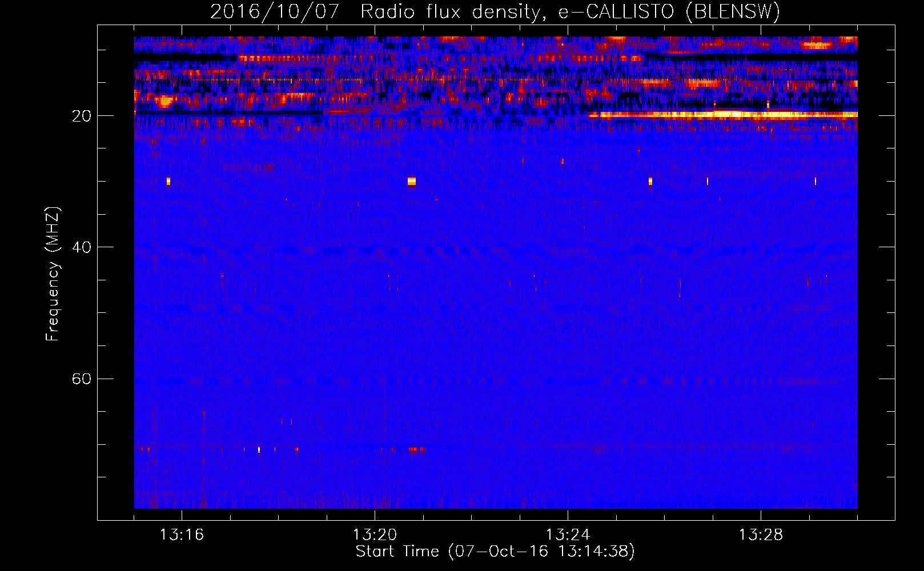The height and width of the screenshot is (571, 924).
Task: Click the 'Start Time (07-Oct-16 13:14:38)' label
Action: pos(495,552)
